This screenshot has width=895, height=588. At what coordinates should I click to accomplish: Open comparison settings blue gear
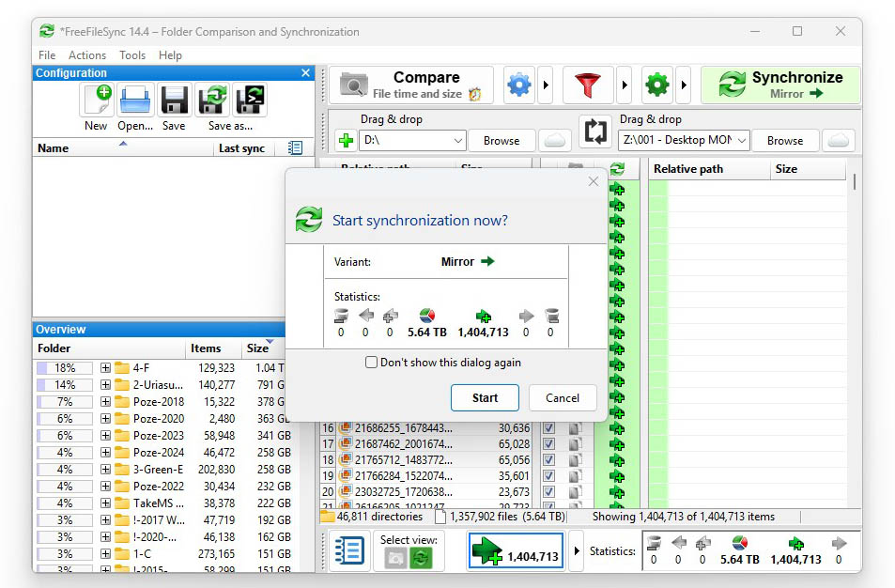518,85
